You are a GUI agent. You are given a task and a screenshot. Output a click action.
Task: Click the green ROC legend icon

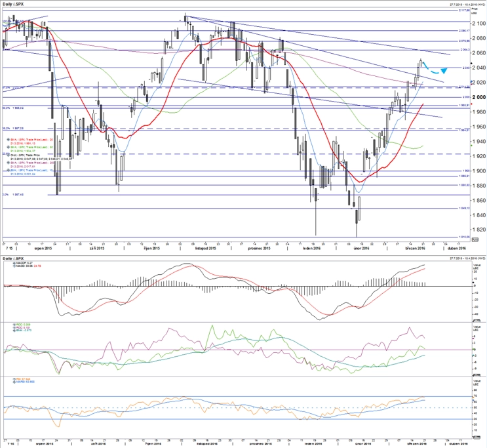click(14, 325)
